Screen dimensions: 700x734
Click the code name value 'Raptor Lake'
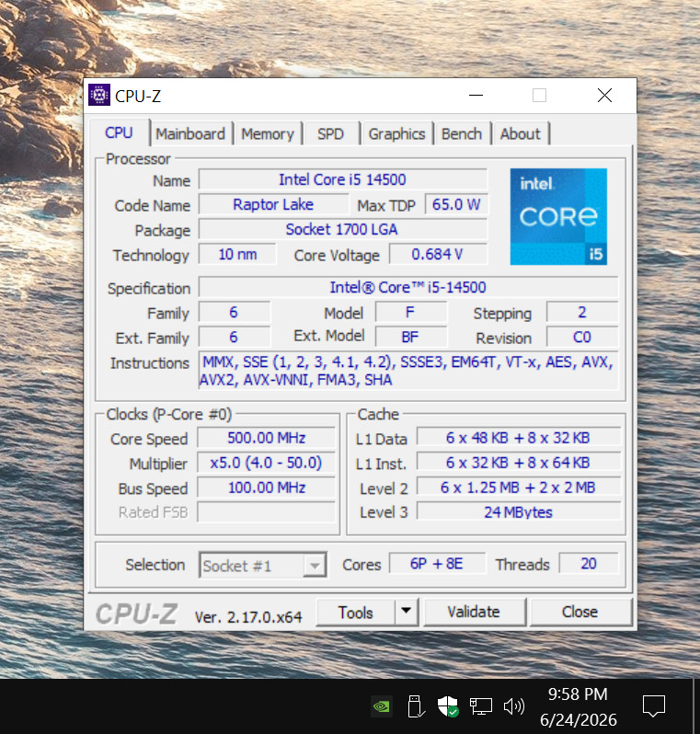pos(273,204)
